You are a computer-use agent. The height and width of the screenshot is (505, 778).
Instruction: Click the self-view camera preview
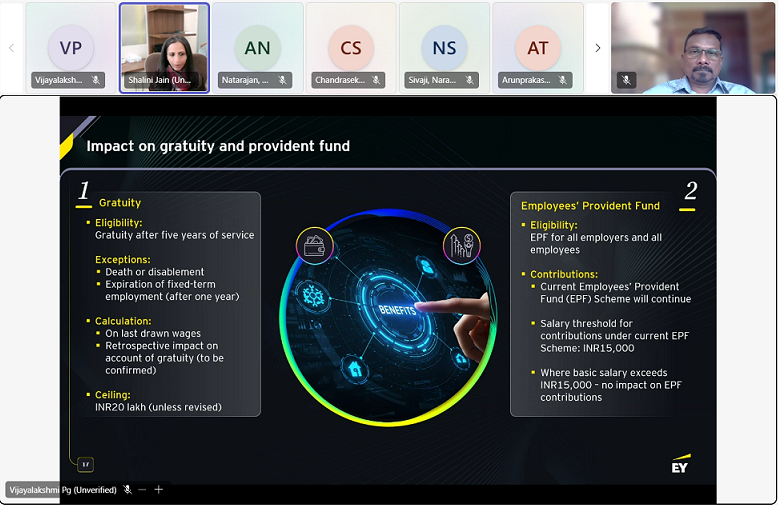click(694, 46)
